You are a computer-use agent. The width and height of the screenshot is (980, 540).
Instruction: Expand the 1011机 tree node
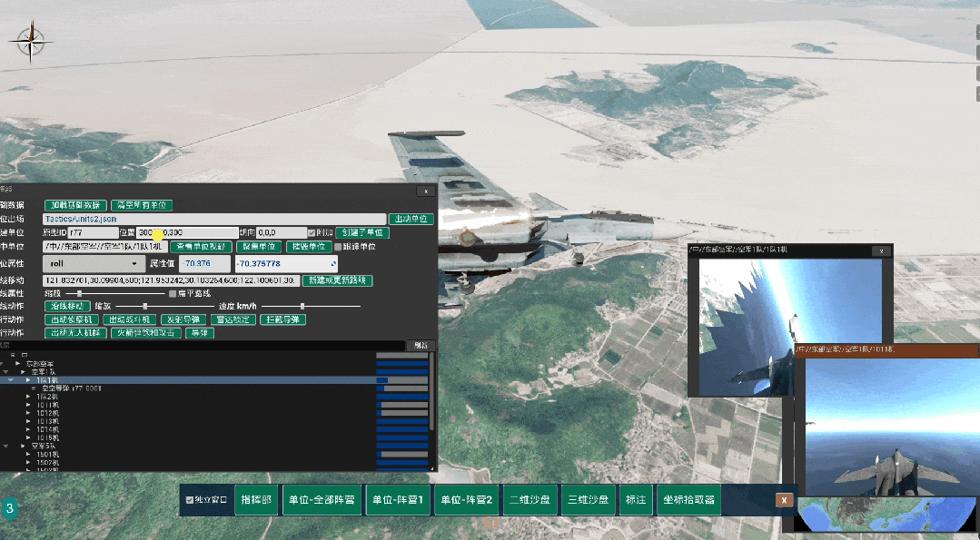point(28,405)
